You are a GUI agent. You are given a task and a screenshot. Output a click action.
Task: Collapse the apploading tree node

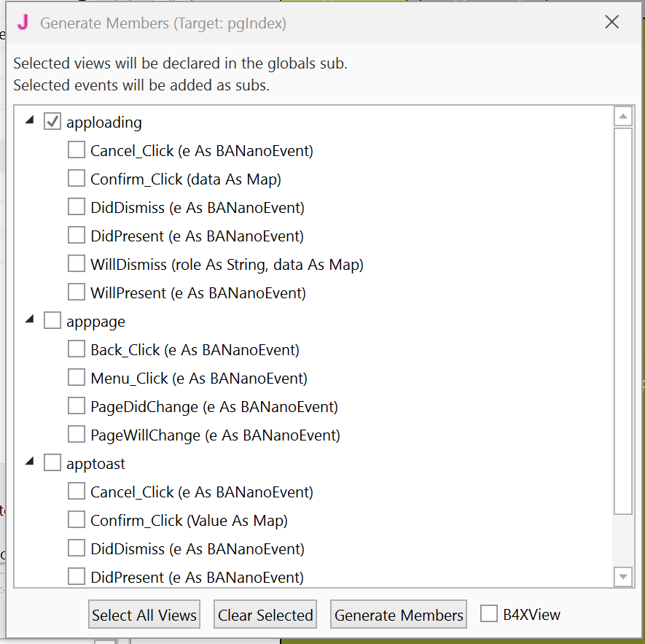click(30, 121)
